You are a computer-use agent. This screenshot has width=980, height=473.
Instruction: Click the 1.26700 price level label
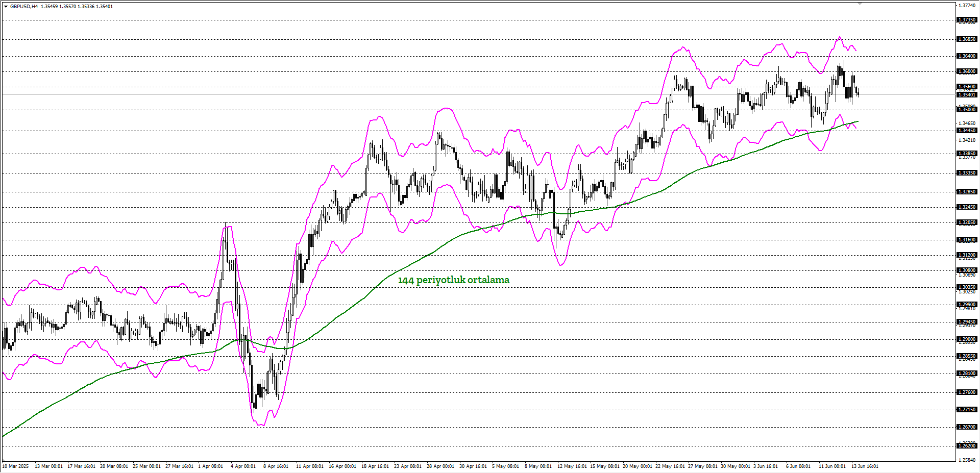pyautogui.click(x=966, y=427)
